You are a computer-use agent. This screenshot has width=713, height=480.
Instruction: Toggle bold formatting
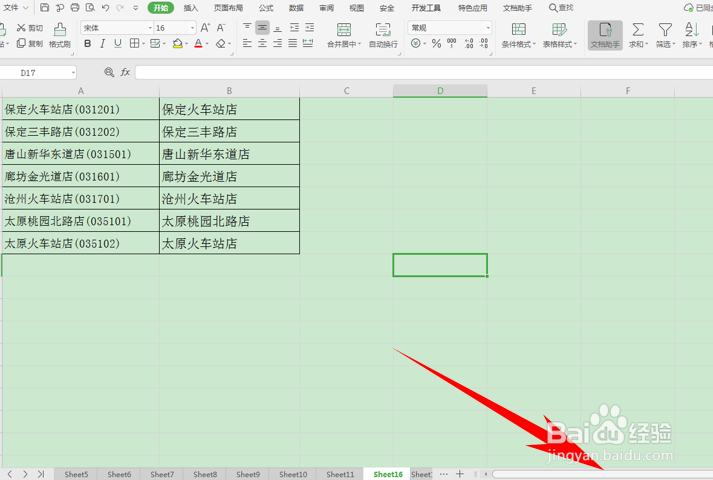(88, 43)
